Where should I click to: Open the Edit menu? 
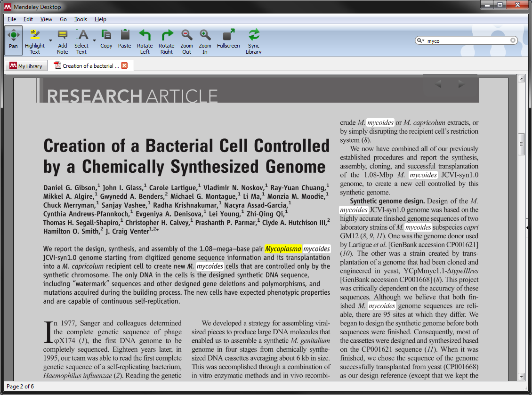point(28,19)
